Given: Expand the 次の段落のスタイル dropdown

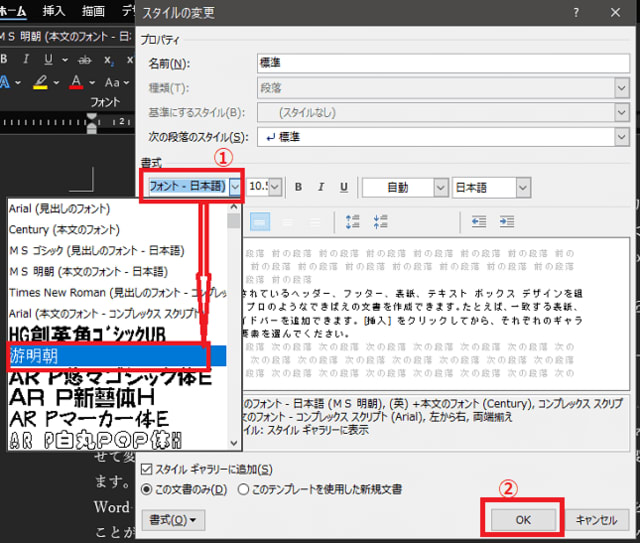Looking at the screenshot, I should [620, 137].
